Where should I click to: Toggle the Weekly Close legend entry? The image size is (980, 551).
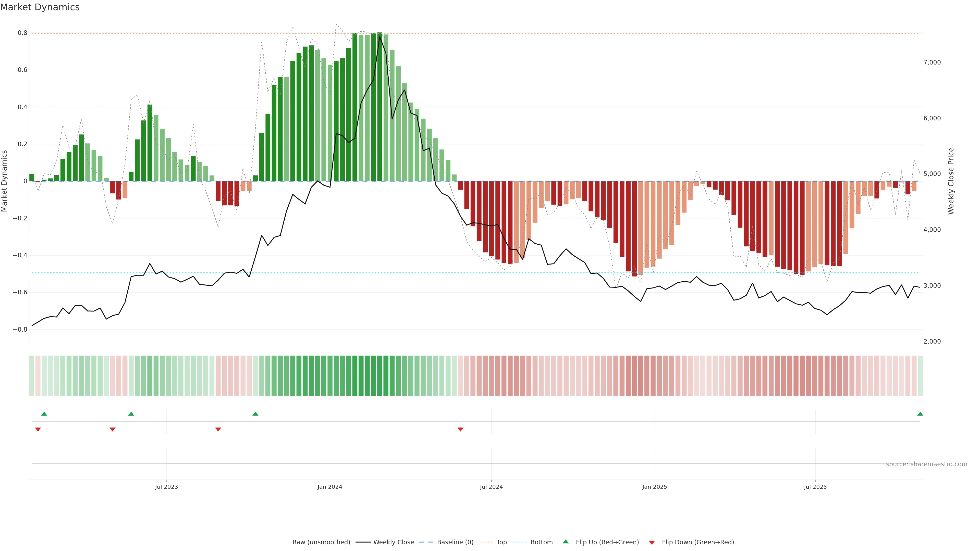pos(393,542)
